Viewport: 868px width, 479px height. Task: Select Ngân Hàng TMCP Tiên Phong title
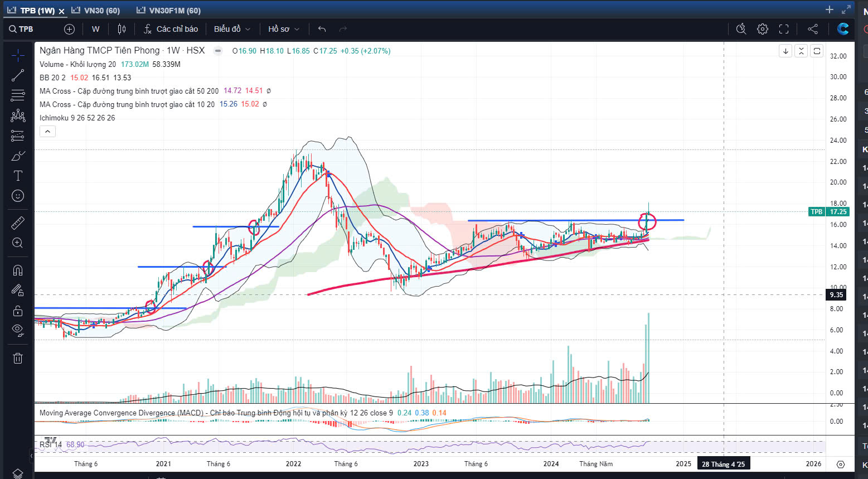pos(100,51)
